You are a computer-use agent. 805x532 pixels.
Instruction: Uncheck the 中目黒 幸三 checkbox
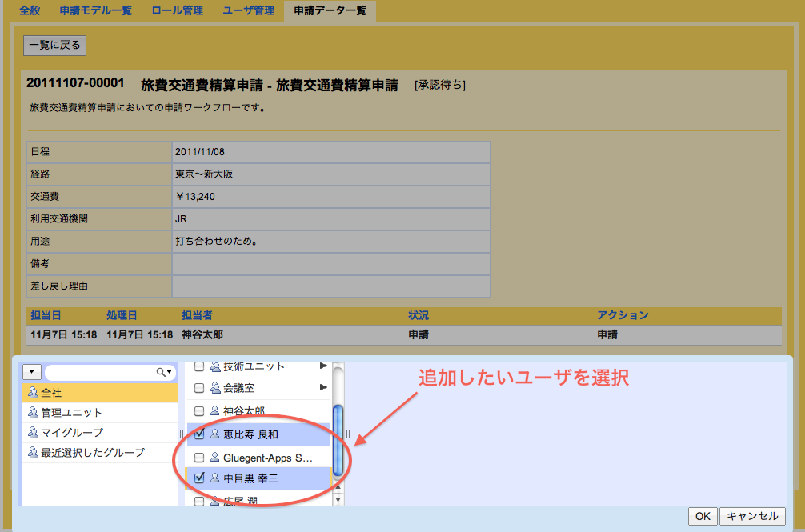(x=199, y=477)
